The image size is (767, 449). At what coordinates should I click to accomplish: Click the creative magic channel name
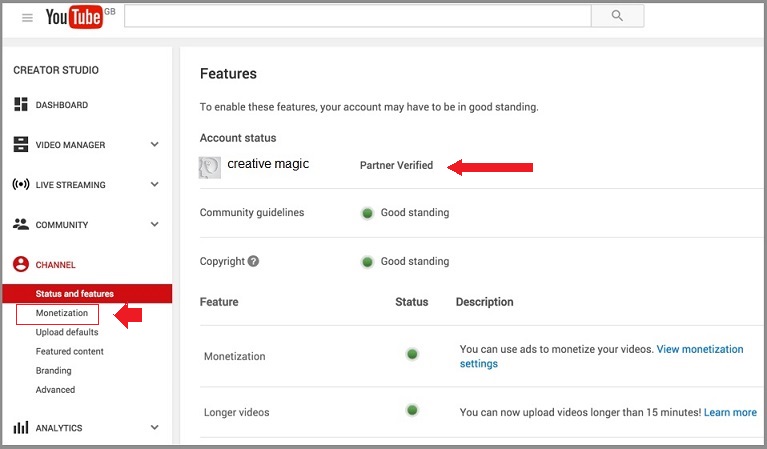coord(268,164)
